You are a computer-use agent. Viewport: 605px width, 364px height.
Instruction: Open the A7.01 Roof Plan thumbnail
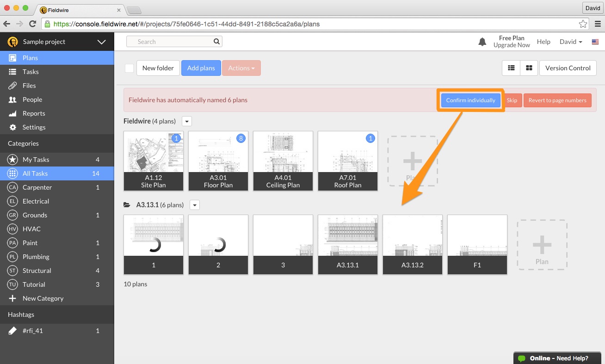[348, 160]
